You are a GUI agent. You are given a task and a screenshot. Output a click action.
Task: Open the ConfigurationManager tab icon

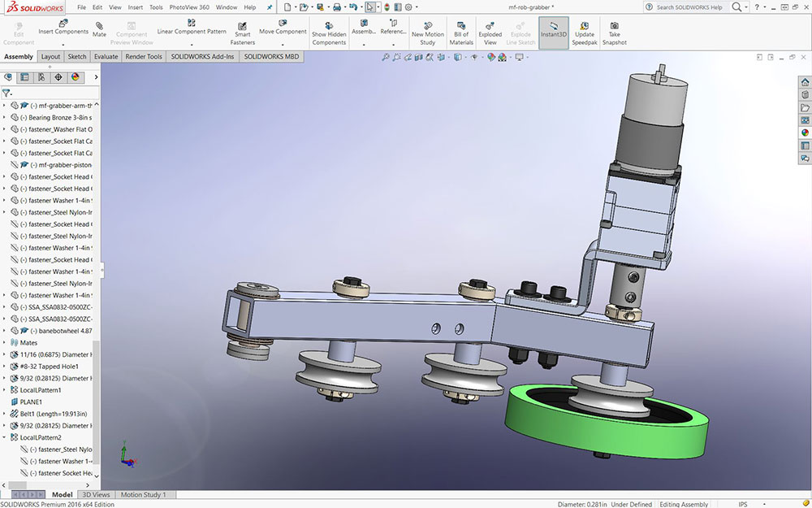[x=41, y=77]
